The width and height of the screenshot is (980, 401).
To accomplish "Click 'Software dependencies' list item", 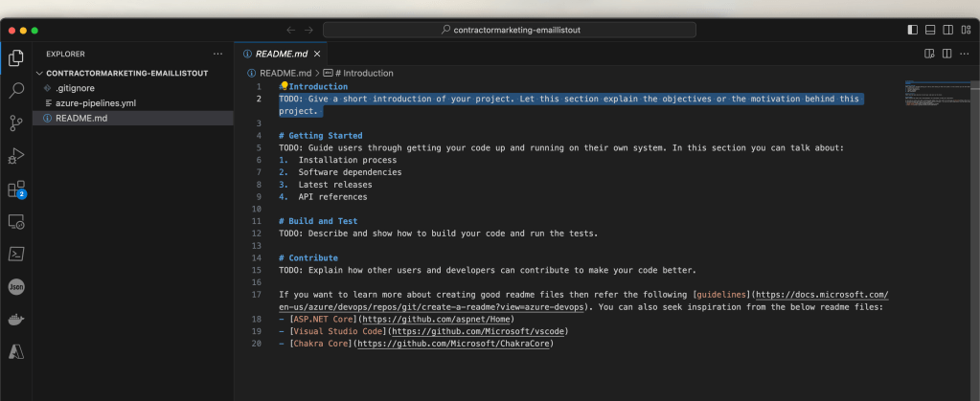I will (x=350, y=172).
